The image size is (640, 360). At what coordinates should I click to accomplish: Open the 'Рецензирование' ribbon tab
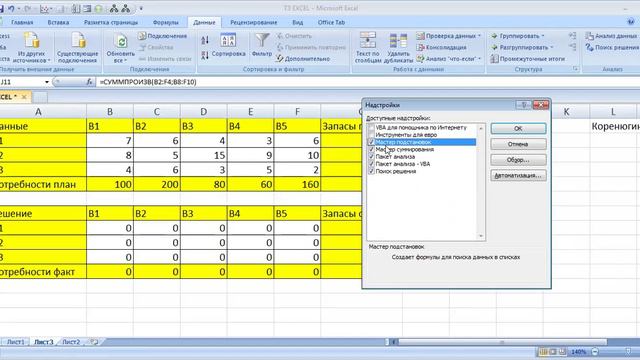point(253,22)
